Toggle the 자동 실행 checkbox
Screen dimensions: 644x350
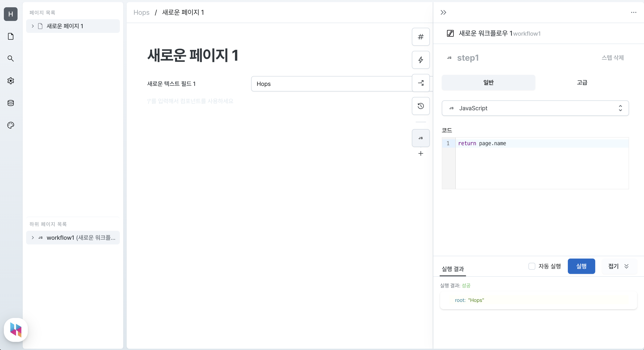pyautogui.click(x=532, y=266)
